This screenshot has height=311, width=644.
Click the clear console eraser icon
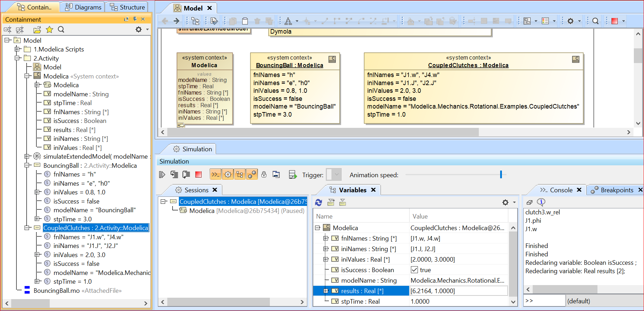[530, 202]
